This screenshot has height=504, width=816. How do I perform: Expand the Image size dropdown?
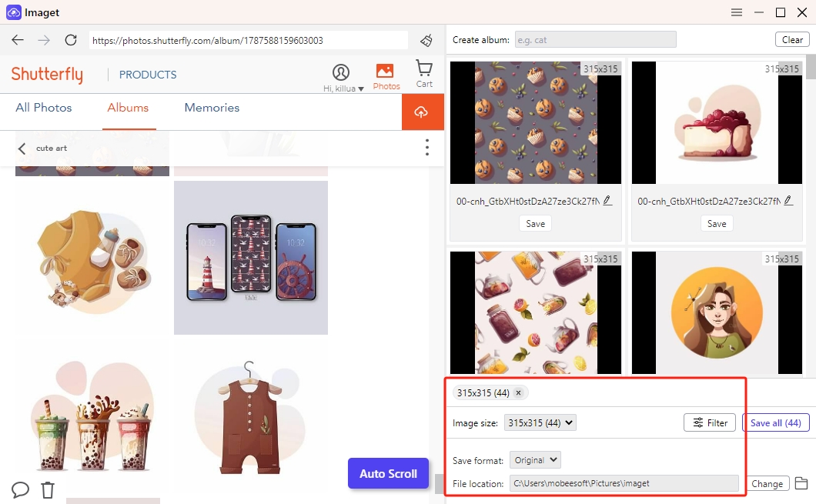(540, 423)
